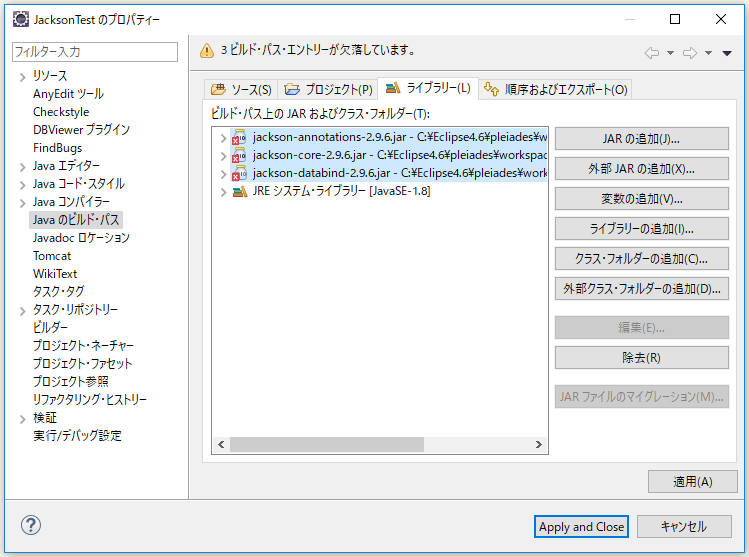Select リファクタリング・ヒストリー in the tree
The width and height of the screenshot is (749, 557).
click(90, 400)
